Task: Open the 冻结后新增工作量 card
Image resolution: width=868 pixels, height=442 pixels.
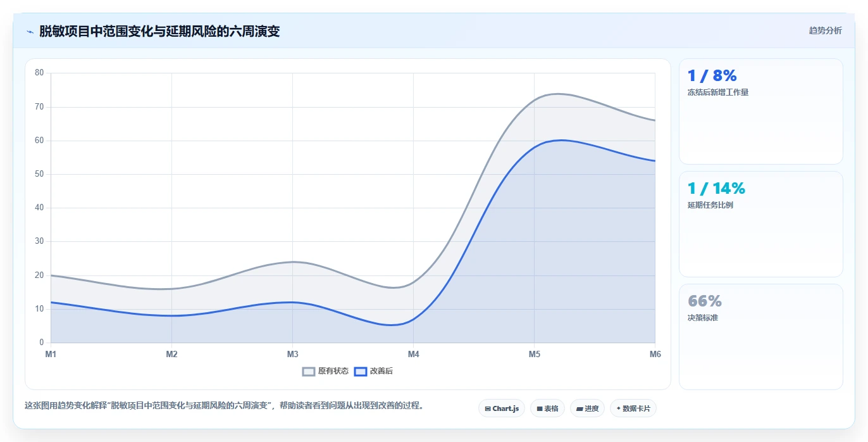Action: point(761,111)
